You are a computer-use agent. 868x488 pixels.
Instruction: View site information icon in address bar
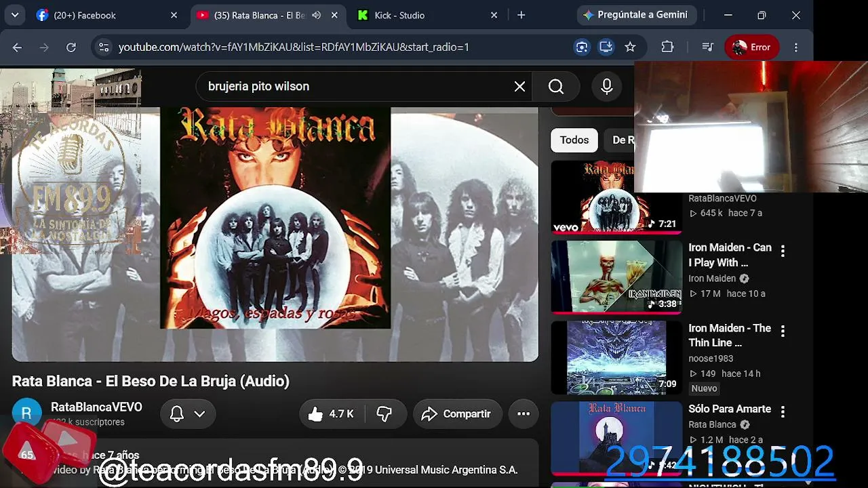[x=104, y=47]
